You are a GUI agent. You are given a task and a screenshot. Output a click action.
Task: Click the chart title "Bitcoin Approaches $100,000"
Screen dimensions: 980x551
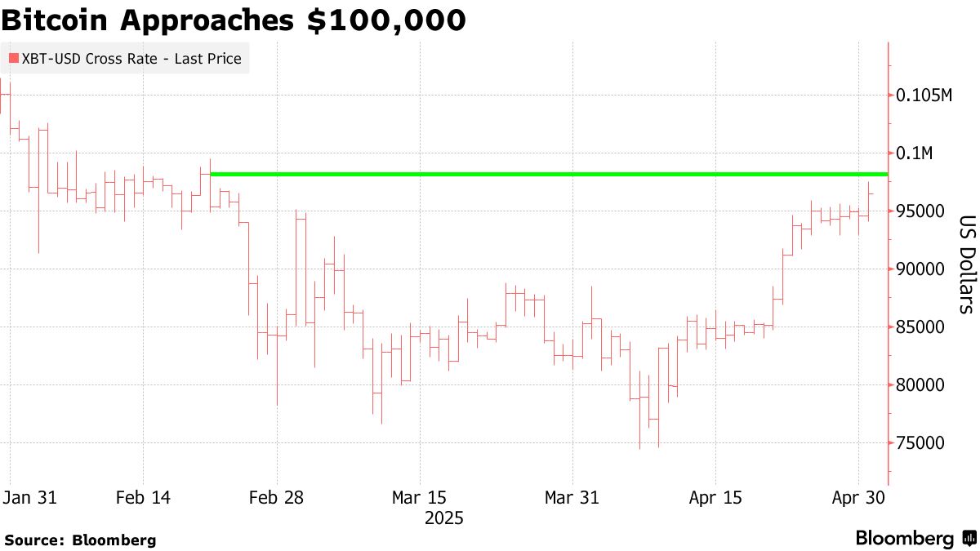tap(234, 20)
